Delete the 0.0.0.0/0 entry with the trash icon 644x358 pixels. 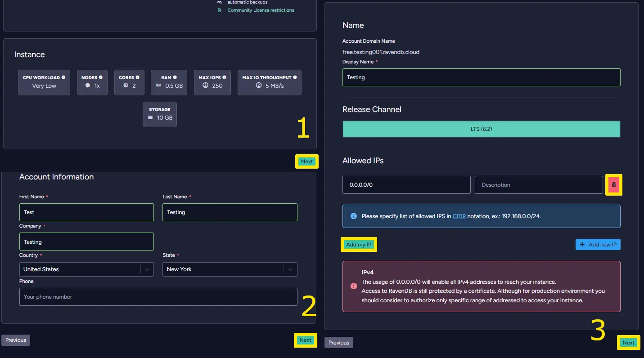tap(614, 184)
